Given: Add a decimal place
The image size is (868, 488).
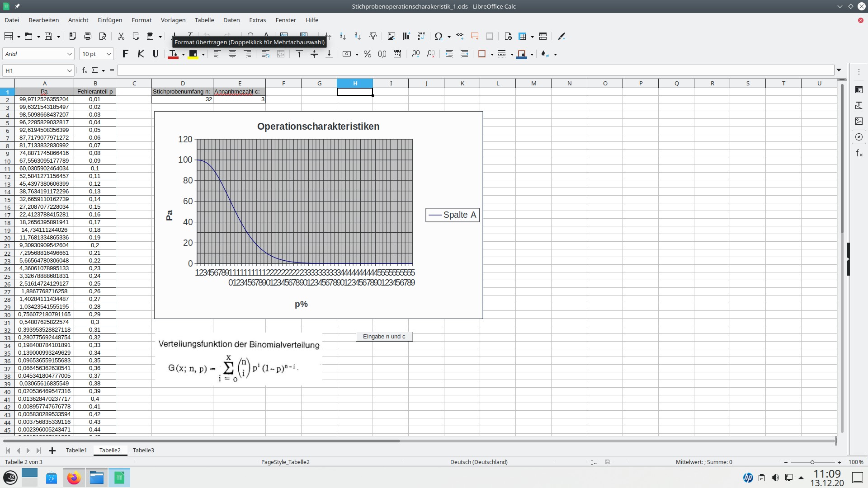Looking at the screenshot, I should click(x=416, y=54).
